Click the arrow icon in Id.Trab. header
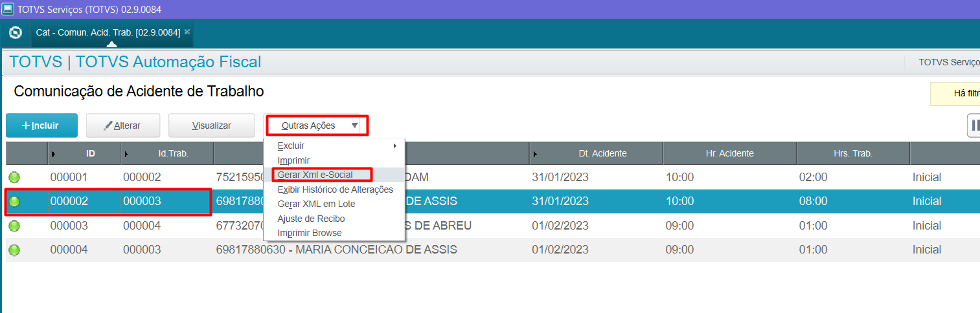The width and height of the screenshot is (980, 313). [126, 154]
